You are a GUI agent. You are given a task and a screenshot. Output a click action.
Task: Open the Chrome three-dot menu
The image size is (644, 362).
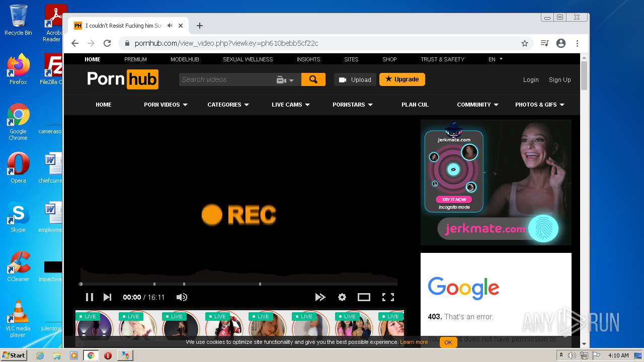[577, 43]
